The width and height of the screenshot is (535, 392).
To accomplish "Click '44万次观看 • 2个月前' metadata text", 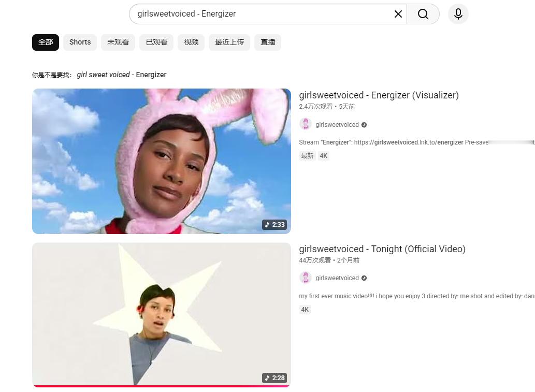I will (x=329, y=260).
